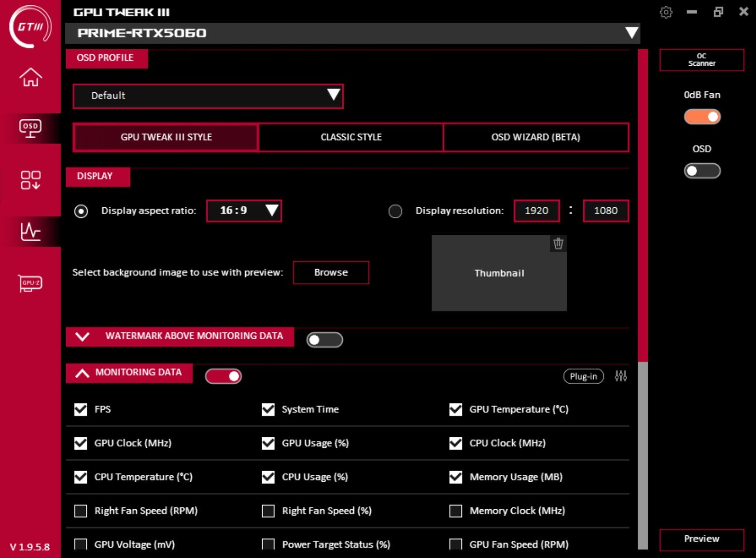Restore the window size
Viewport: 756px width, 558px height.
coord(718,12)
